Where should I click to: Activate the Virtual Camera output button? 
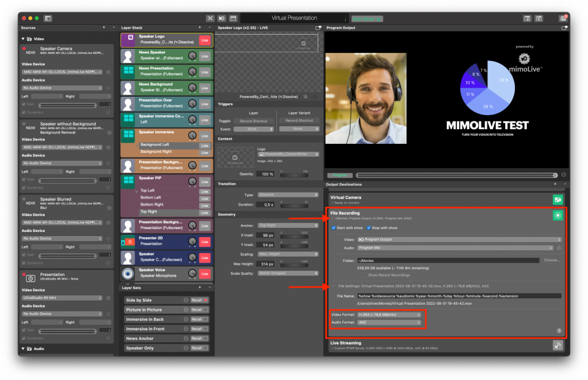point(557,200)
